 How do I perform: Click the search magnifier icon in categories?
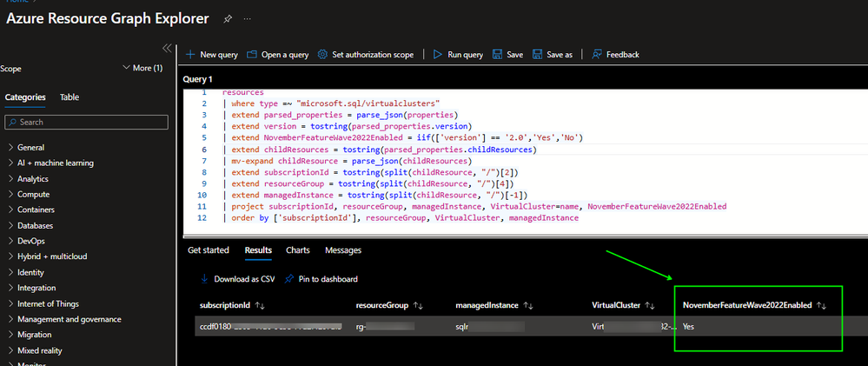click(x=13, y=123)
